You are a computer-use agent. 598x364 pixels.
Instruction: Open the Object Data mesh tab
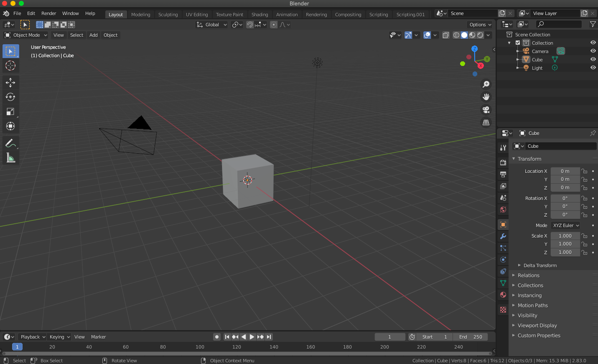(x=503, y=283)
